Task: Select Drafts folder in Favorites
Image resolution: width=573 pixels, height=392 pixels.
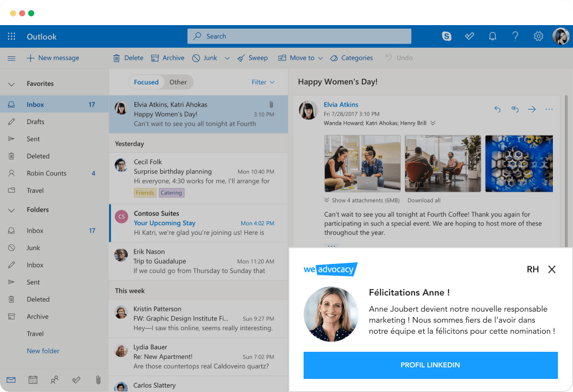Action: 35,122
